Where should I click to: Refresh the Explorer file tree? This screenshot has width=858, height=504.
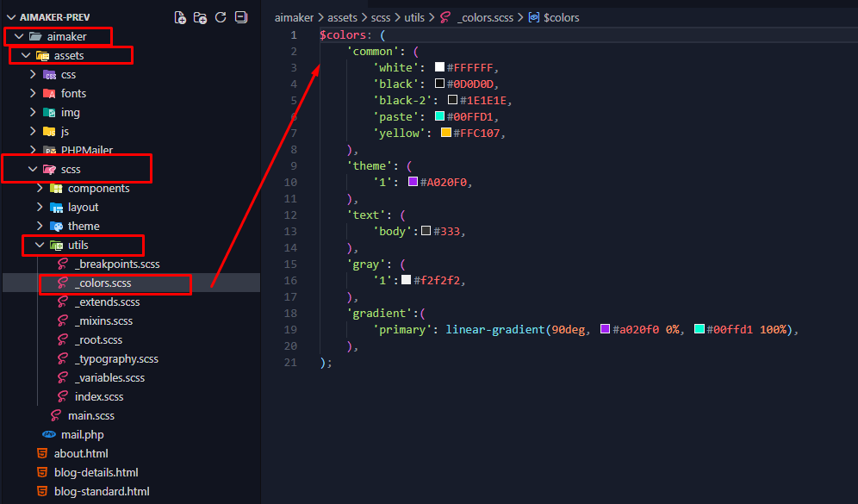(221, 17)
